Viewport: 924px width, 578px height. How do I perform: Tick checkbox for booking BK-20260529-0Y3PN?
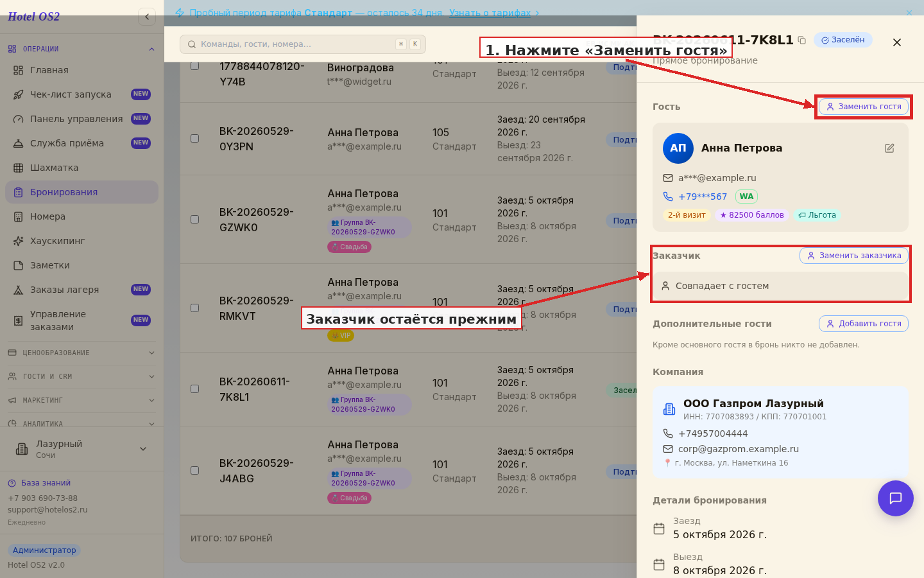click(194, 139)
